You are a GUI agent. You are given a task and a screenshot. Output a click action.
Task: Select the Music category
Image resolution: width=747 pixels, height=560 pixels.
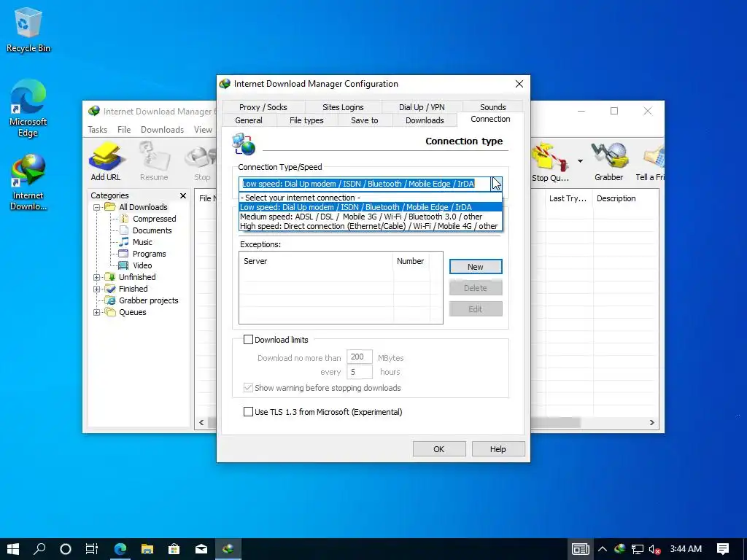pos(142,242)
